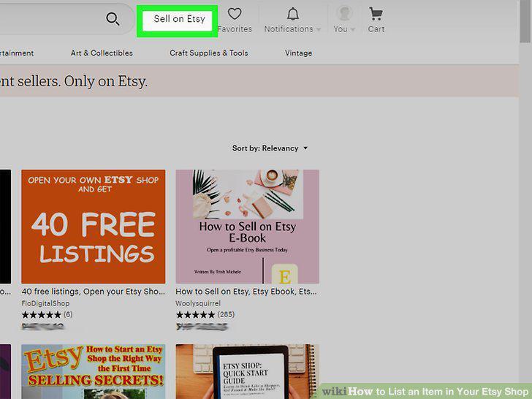
Task: Open the You profile avatar
Action: point(344,14)
